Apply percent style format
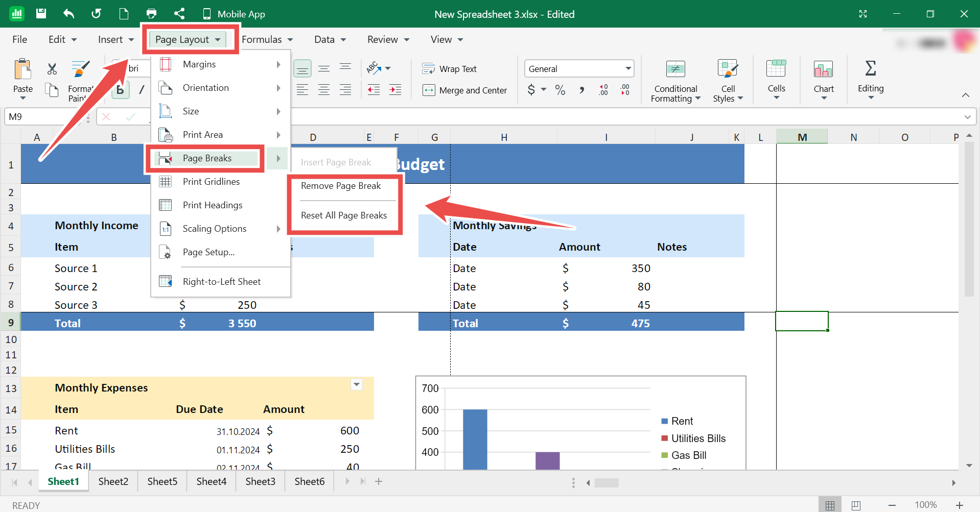Image resolution: width=980 pixels, height=512 pixels. (x=561, y=90)
